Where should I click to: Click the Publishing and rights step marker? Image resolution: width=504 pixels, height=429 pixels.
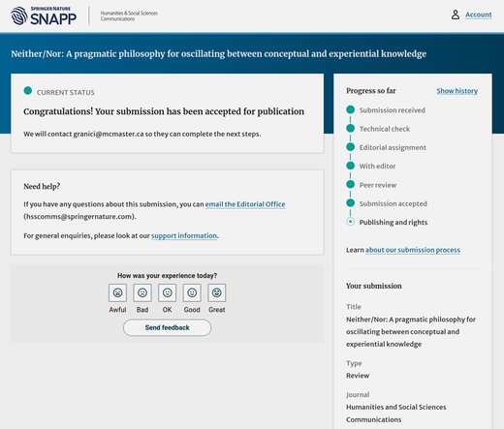tap(350, 222)
